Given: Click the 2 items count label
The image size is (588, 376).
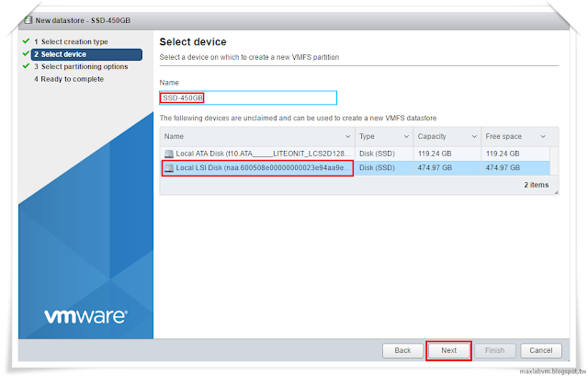Looking at the screenshot, I should coord(536,185).
